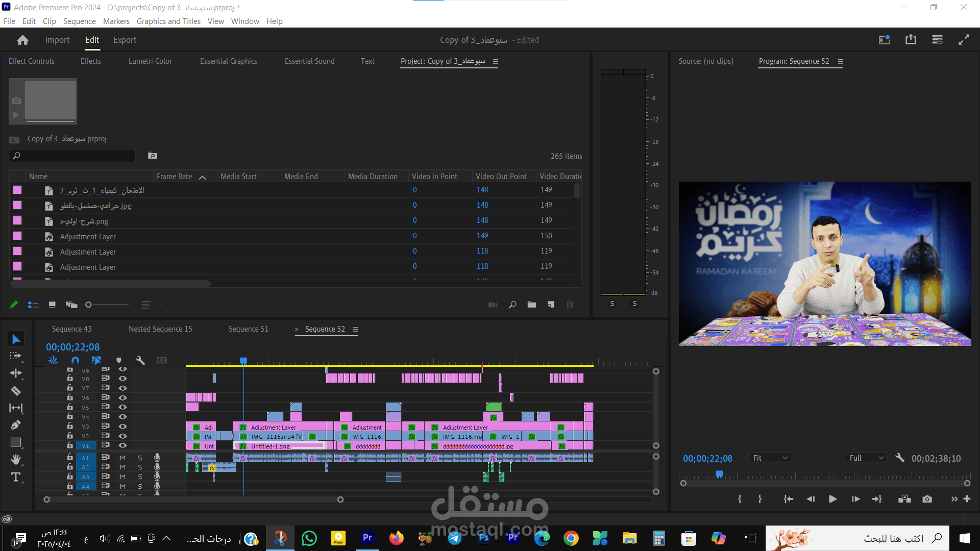Screen dimensions: 980x551
Task: Play the program monitor sequence
Action: (832, 499)
